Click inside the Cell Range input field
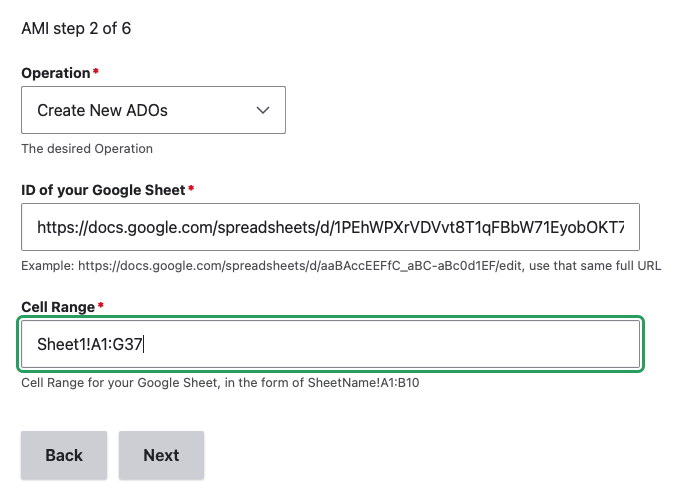This screenshot has height=492, width=679. [x=330, y=345]
